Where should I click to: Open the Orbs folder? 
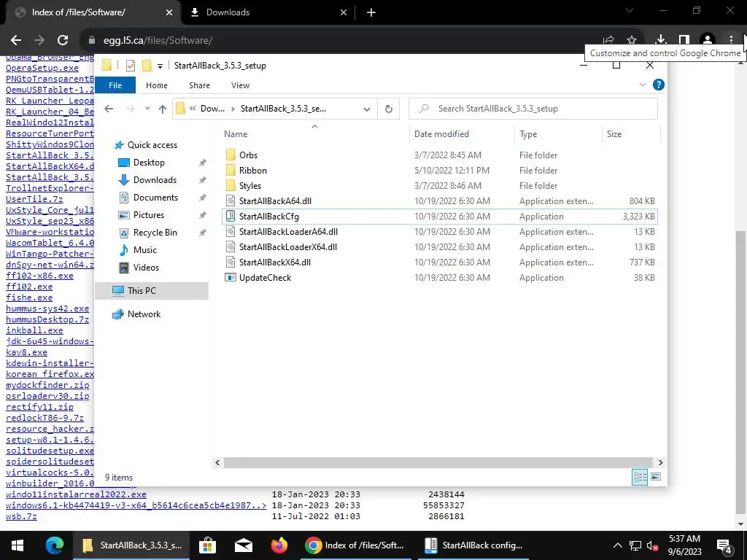pyautogui.click(x=248, y=155)
